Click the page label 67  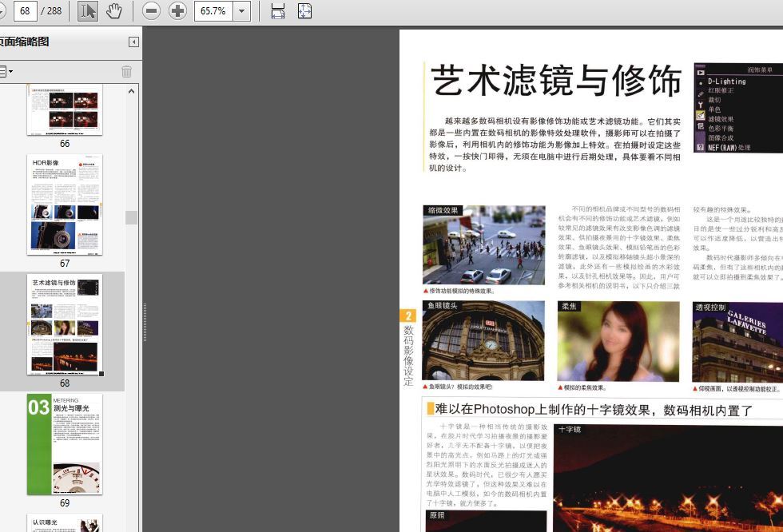click(65, 264)
